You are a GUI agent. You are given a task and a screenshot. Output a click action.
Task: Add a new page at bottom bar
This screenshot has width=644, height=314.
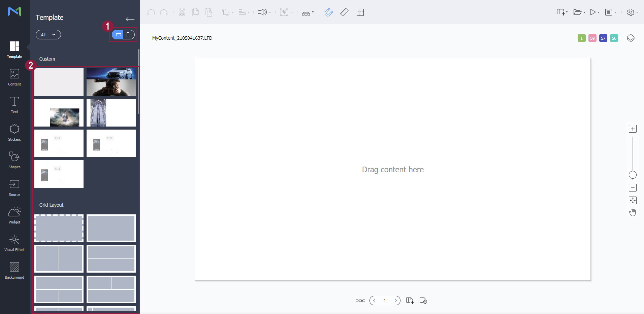point(410,301)
